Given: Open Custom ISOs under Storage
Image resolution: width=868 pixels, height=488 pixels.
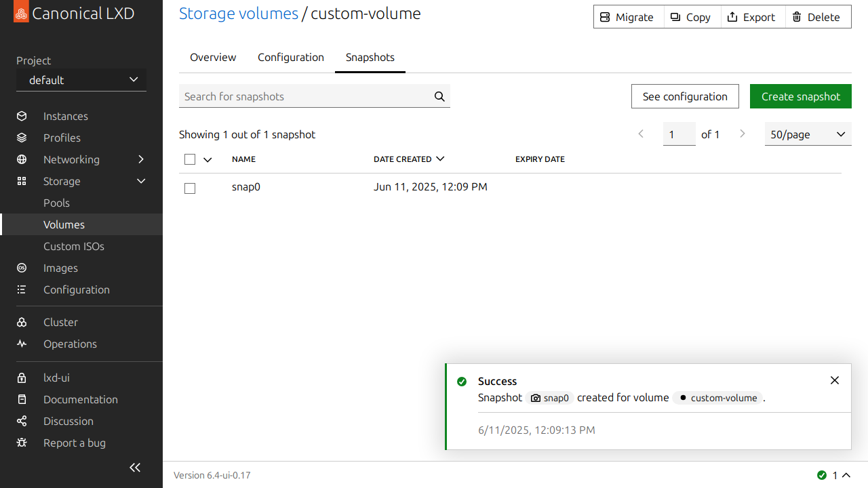Looking at the screenshot, I should (x=74, y=246).
